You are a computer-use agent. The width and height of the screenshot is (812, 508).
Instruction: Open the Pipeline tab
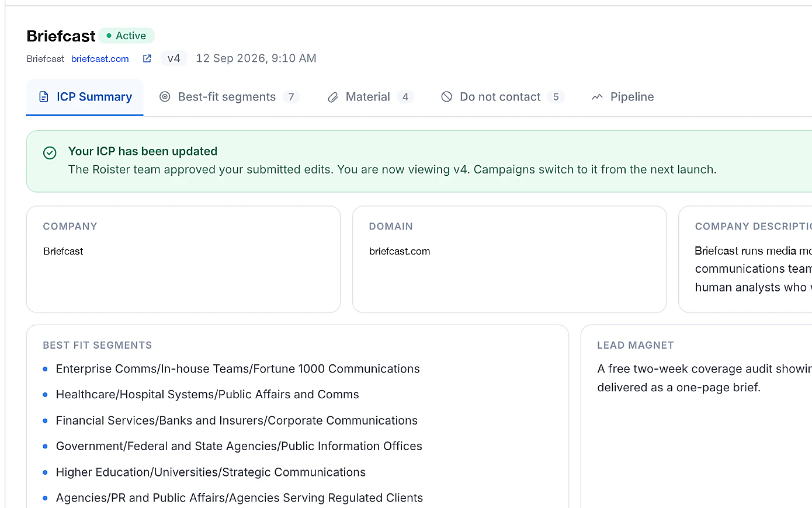pos(623,97)
